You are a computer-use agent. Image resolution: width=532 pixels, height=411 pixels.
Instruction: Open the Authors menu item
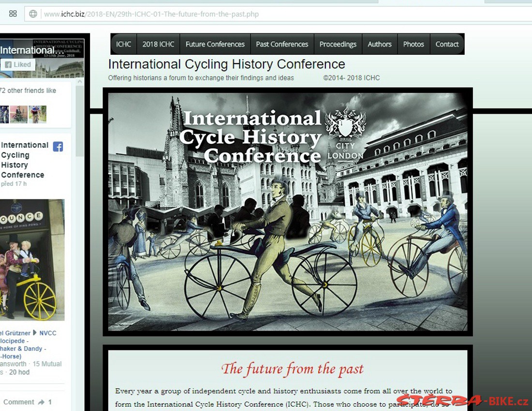(x=380, y=44)
